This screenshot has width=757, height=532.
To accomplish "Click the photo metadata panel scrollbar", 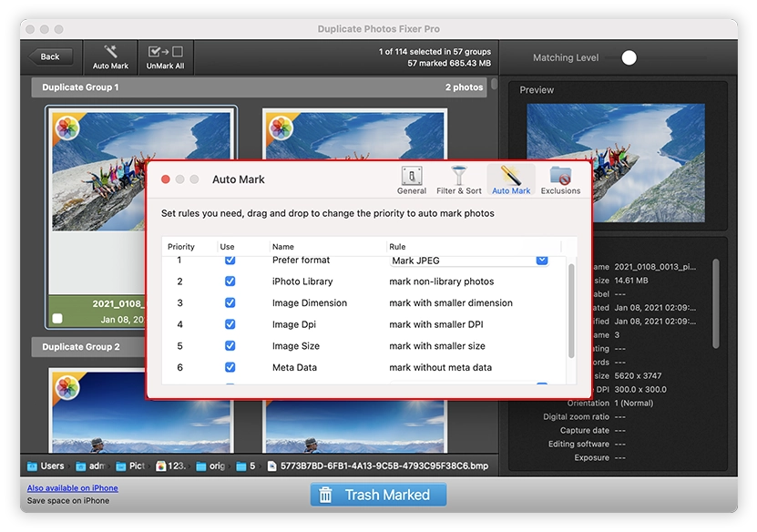I will pyautogui.click(x=715, y=303).
